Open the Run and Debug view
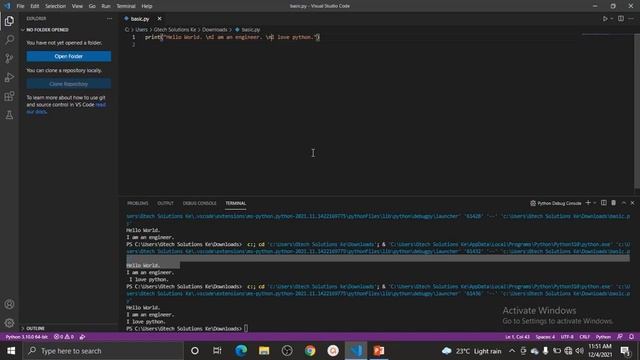The width and height of the screenshot is (640, 360). point(9,77)
